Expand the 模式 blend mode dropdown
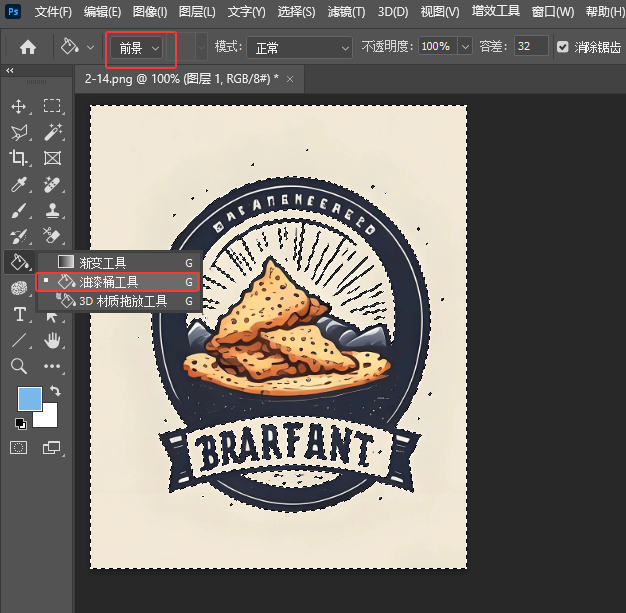Viewport: 626px width, 613px height. click(x=300, y=47)
